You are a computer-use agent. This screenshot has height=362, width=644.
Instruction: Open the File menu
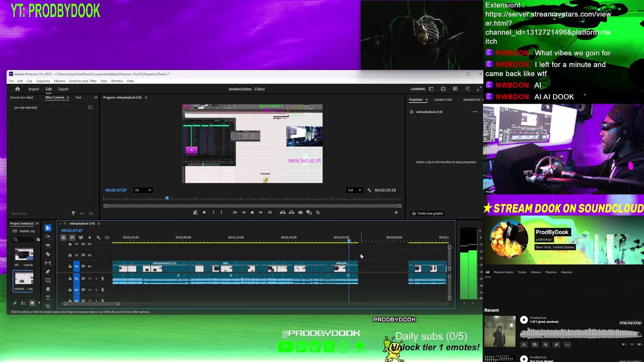pos(11,81)
